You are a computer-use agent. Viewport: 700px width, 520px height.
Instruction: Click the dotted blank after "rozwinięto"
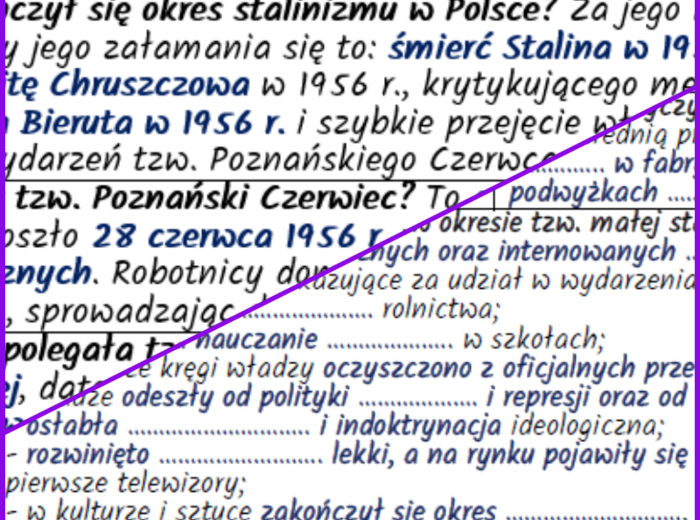[x=241, y=461]
